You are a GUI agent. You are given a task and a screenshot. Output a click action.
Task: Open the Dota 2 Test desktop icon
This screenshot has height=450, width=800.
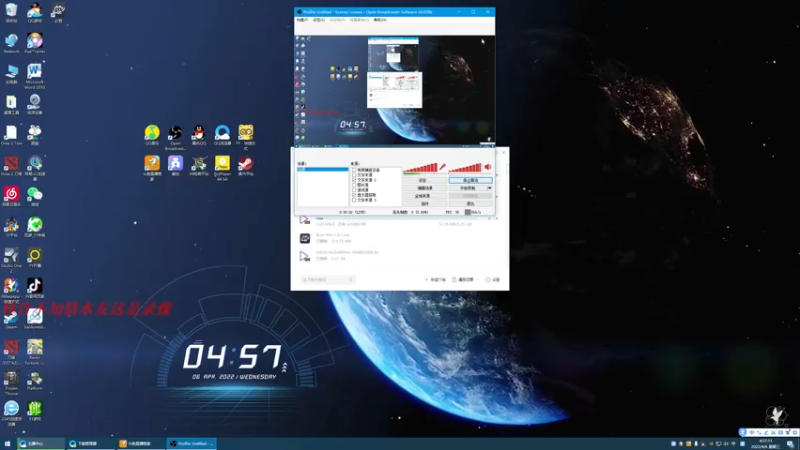click(11, 135)
